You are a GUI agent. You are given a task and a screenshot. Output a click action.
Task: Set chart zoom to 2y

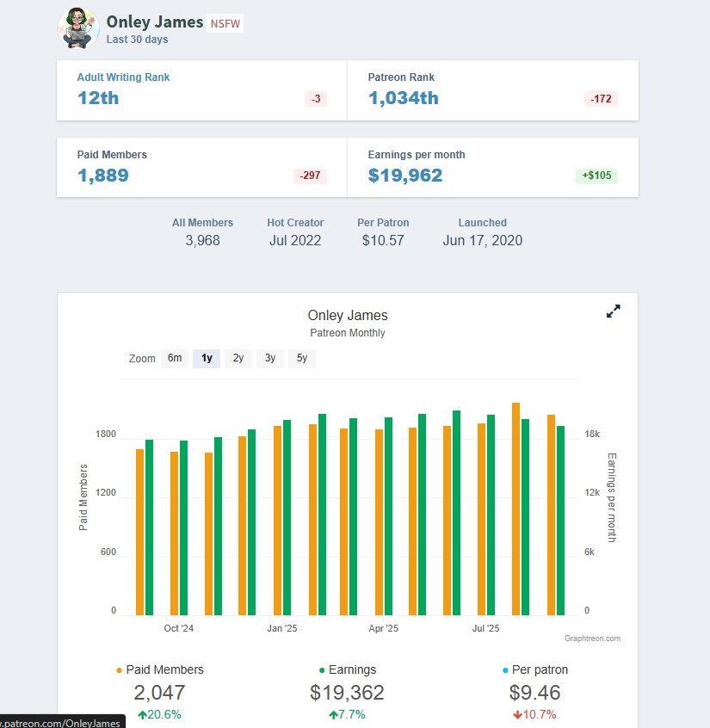click(x=238, y=358)
